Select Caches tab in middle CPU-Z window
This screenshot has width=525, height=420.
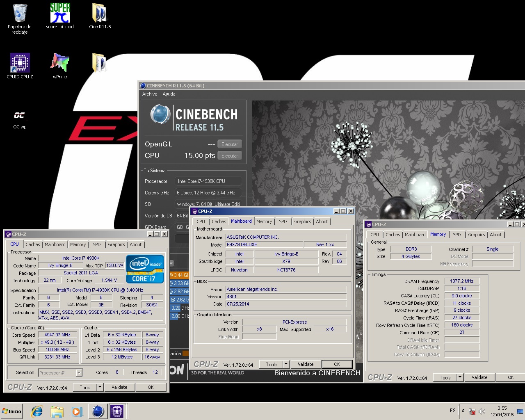tap(219, 221)
